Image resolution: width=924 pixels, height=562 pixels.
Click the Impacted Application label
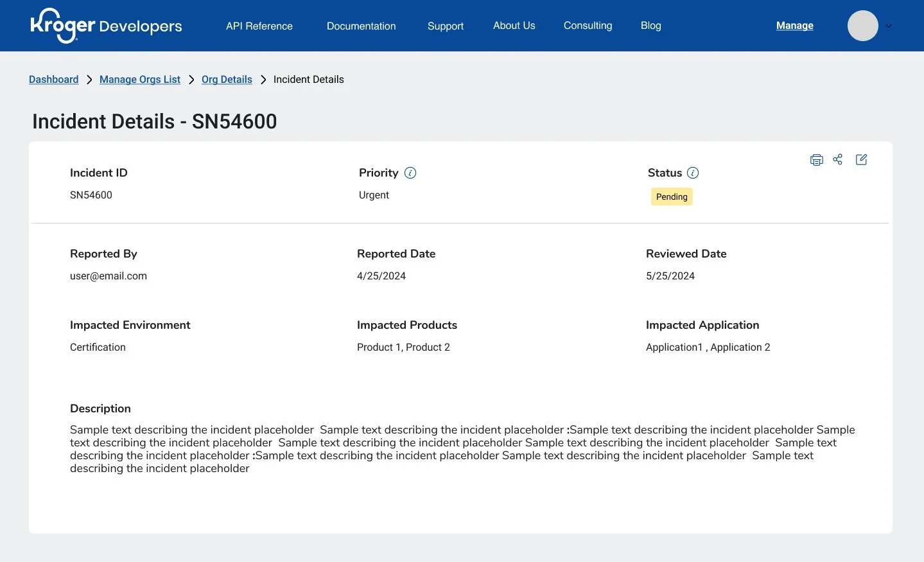click(702, 325)
